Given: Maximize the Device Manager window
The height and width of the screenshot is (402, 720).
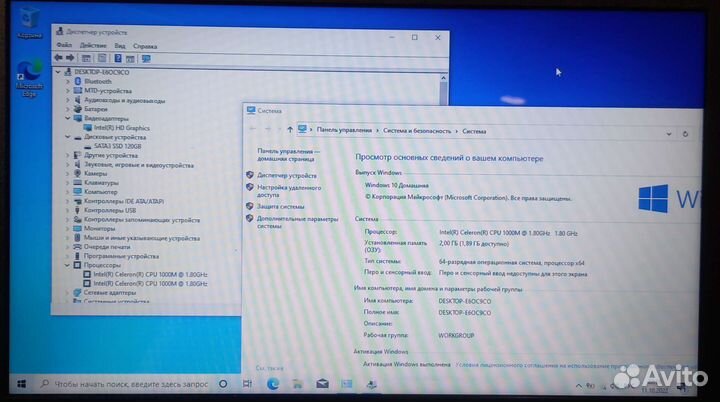Looking at the screenshot, I should tap(415, 37).
